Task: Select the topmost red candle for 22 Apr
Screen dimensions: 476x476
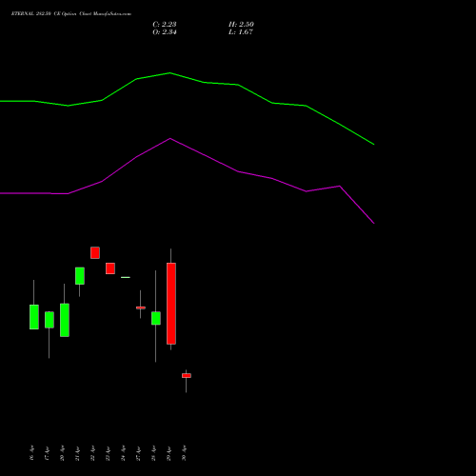Action: [95, 252]
